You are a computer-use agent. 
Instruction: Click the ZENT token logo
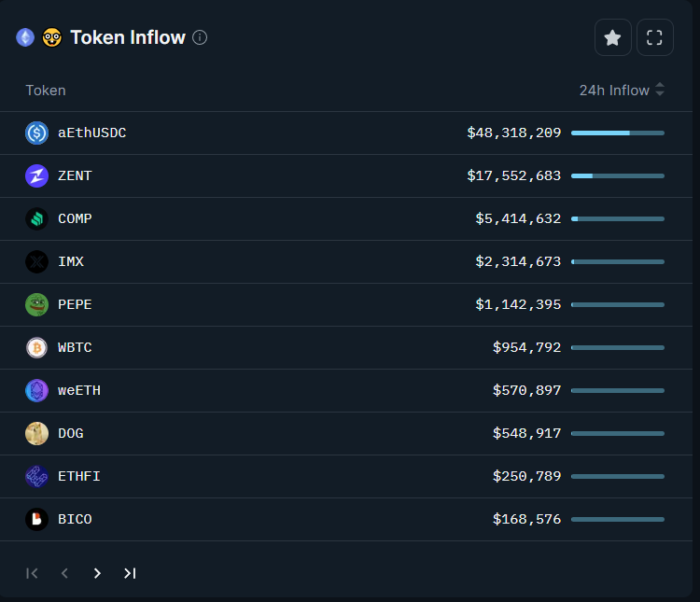click(36, 176)
